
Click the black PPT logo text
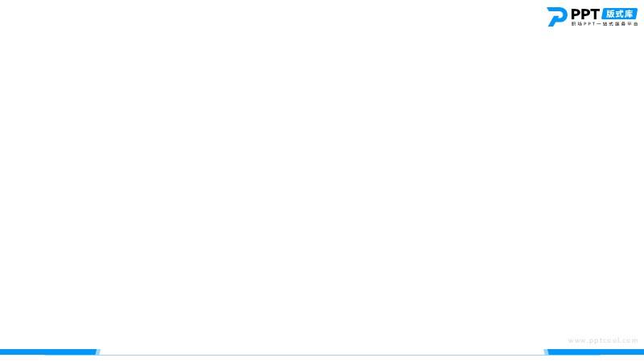[585, 14]
